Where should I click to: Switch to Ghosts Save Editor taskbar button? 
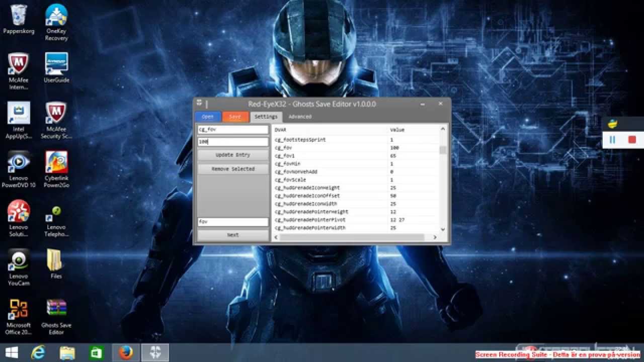tap(155, 352)
